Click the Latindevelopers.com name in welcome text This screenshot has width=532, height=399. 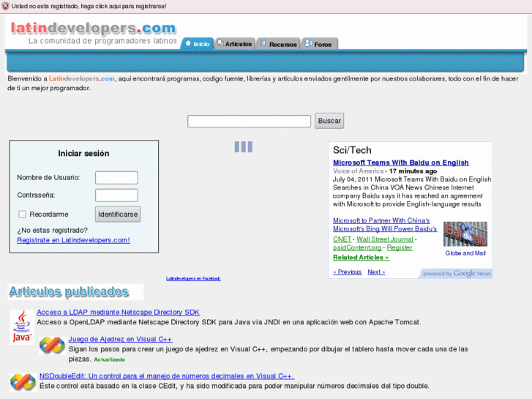[82, 79]
